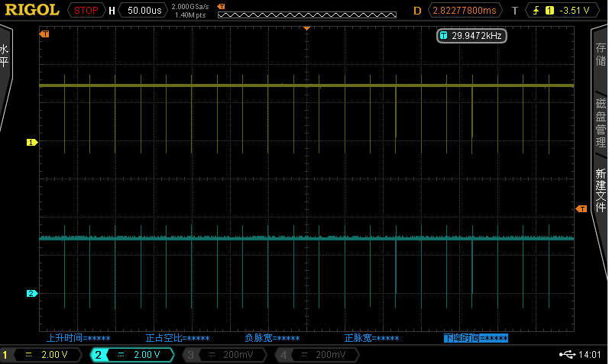
Task: Click the -3.51 V trigger level value
Action: coord(574,11)
